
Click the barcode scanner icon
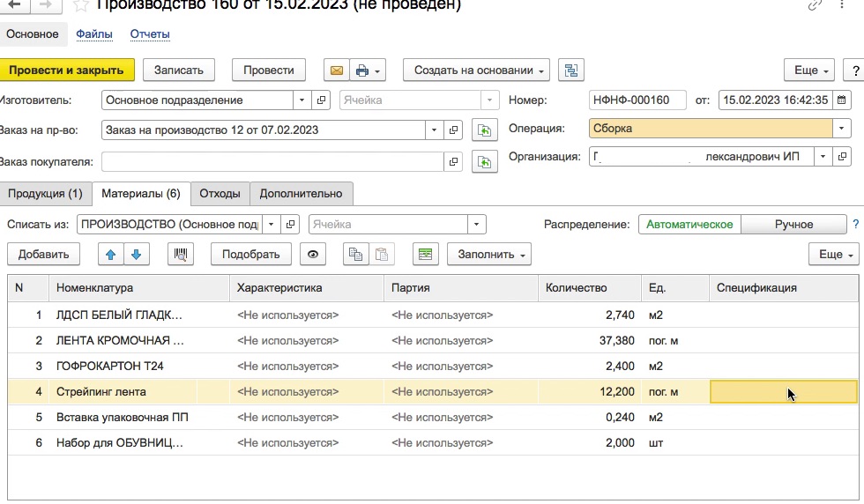[x=180, y=255]
